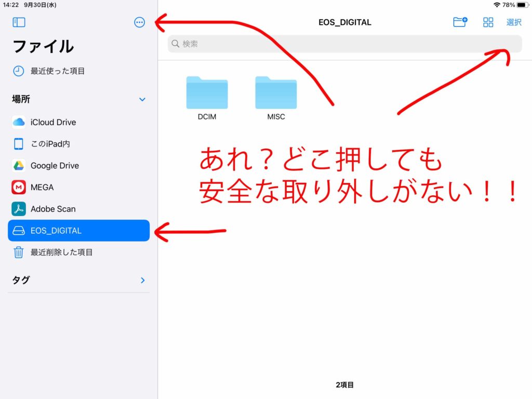Image resolution: width=532 pixels, height=399 pixels.
Task: Open the sidebar more options ellipsis menu
Action: (139, 22)
